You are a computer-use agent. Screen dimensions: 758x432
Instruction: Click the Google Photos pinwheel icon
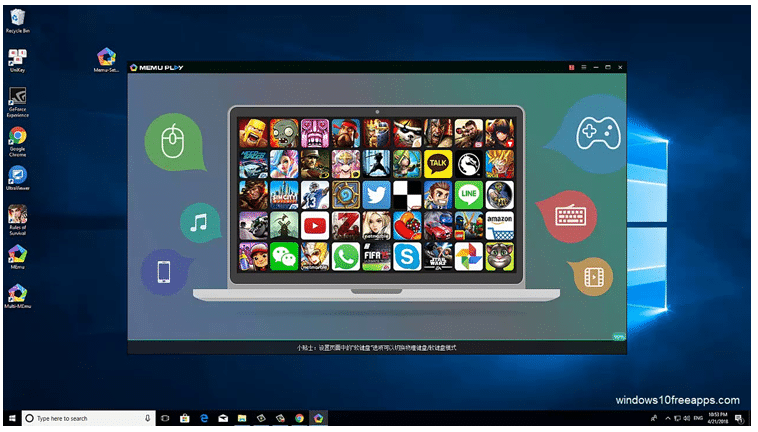click(x=468, y=257)
